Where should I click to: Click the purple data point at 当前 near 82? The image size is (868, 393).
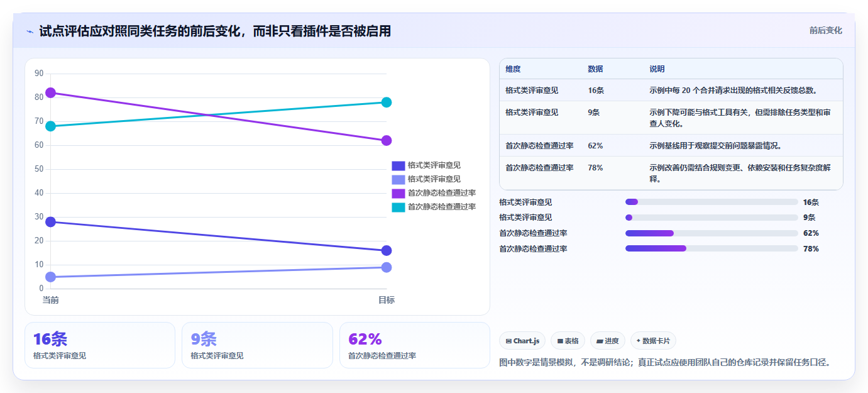point(51,93)
